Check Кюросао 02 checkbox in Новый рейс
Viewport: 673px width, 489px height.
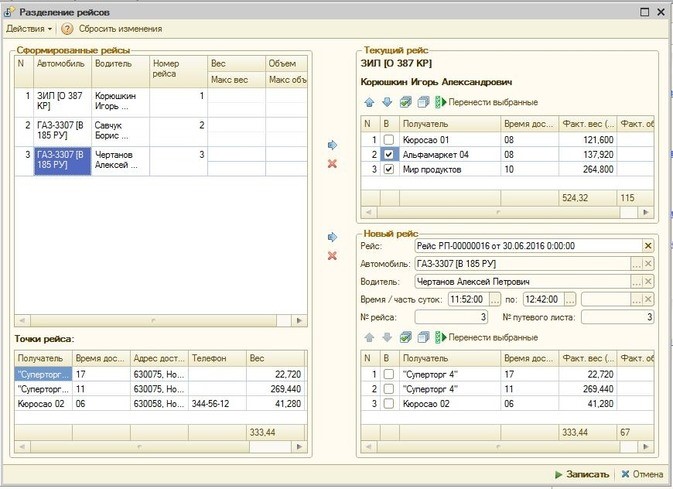click(389, 404)
